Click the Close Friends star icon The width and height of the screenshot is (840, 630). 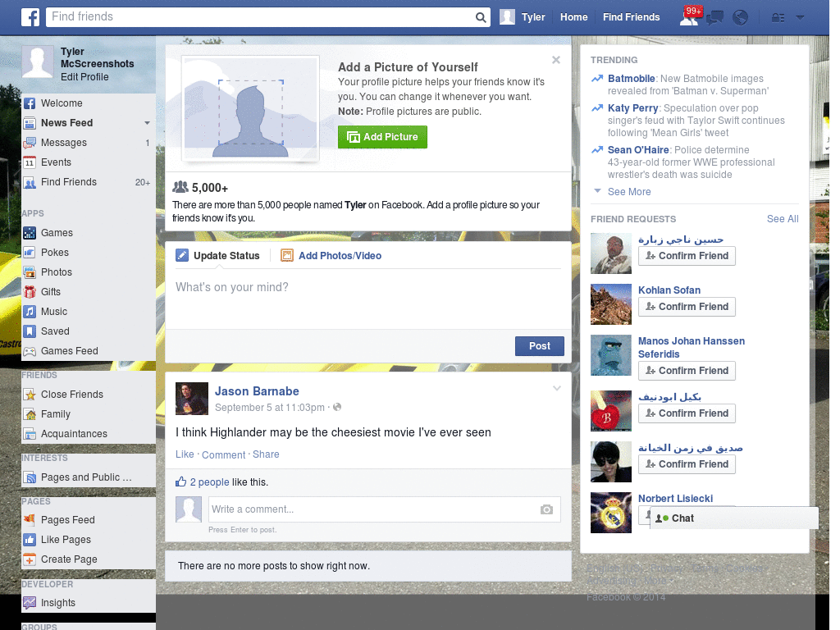pyautogui.click(x=30, y=395)
